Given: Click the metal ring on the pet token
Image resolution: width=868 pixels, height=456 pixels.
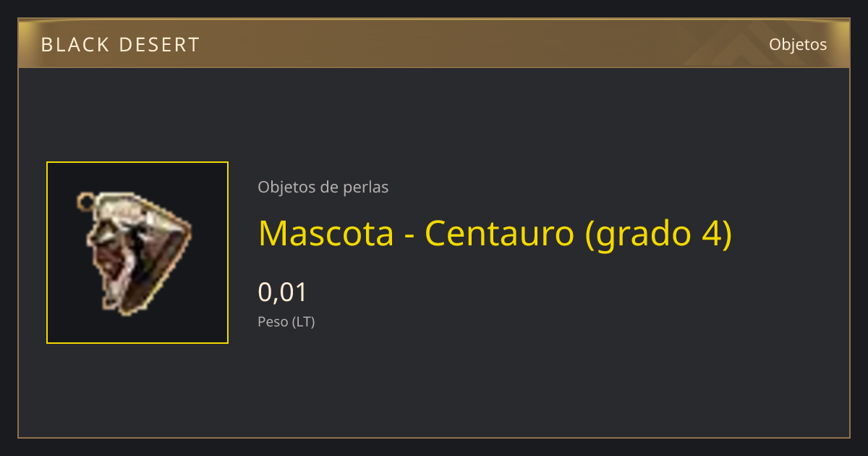Looking at the screenshot, I should [x=85, y=200].
